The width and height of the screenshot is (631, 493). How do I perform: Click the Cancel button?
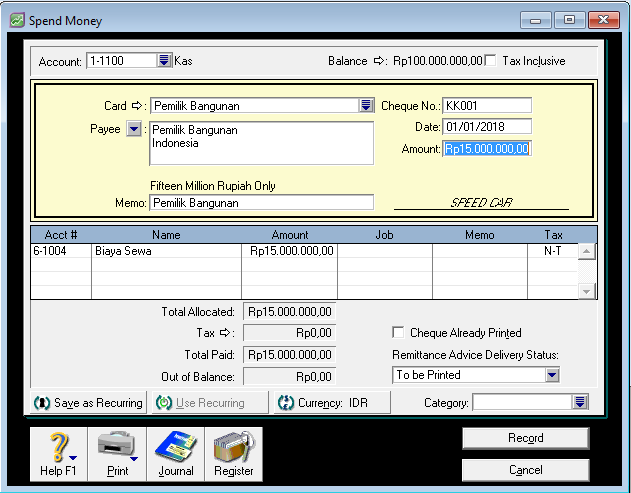(x=526, y=470)
